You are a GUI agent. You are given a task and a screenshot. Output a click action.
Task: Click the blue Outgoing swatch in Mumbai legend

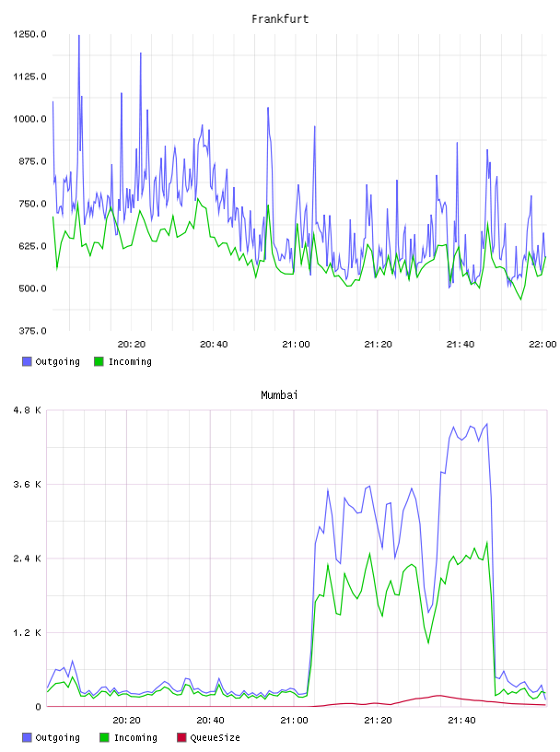(x=27, y=737)
